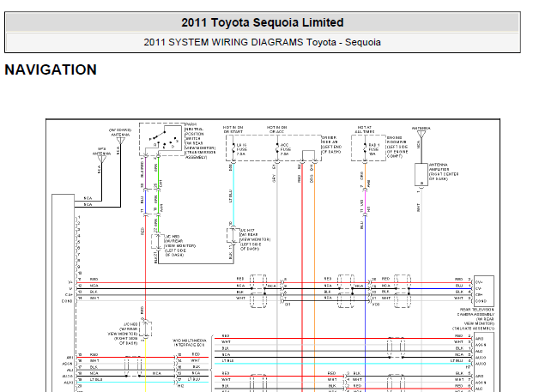Click the 'NAVIGATION' heading
Screen dimensions: 533x392
[51, 70]
